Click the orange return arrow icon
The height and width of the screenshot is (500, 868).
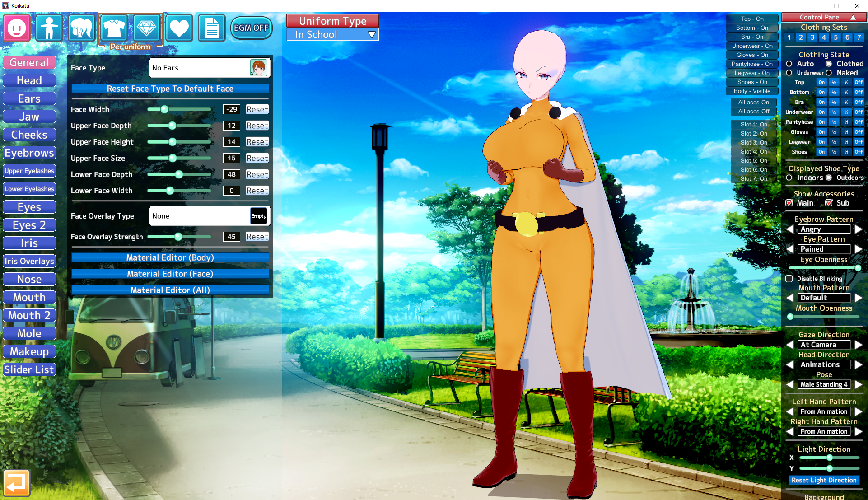pos(16,483)
